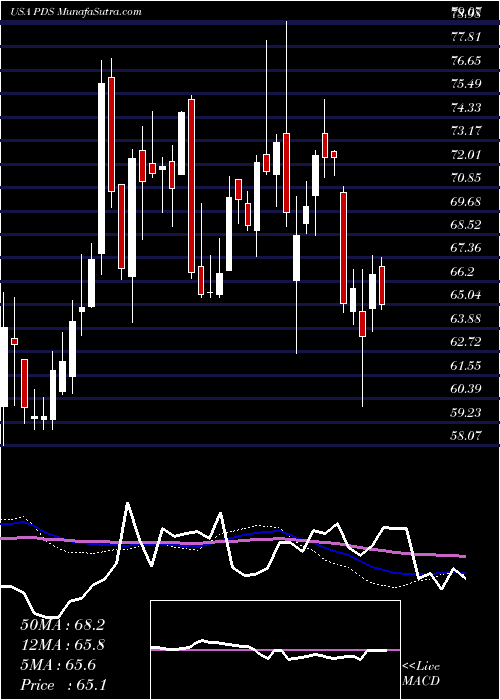The width and height of the screenshot is (500, 700).
Task: Open the MACD inset chart panel
Action: point(275,650)
